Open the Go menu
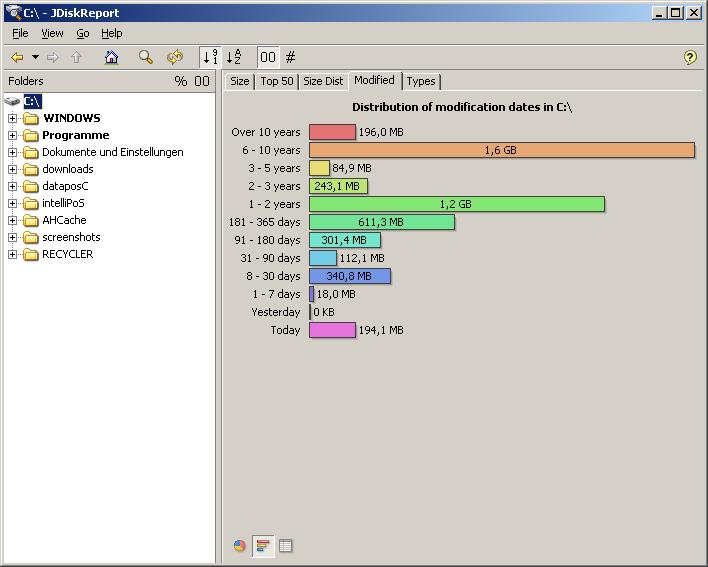The height and width of the screenshot is (567, 708). click(x=83, y=33)
